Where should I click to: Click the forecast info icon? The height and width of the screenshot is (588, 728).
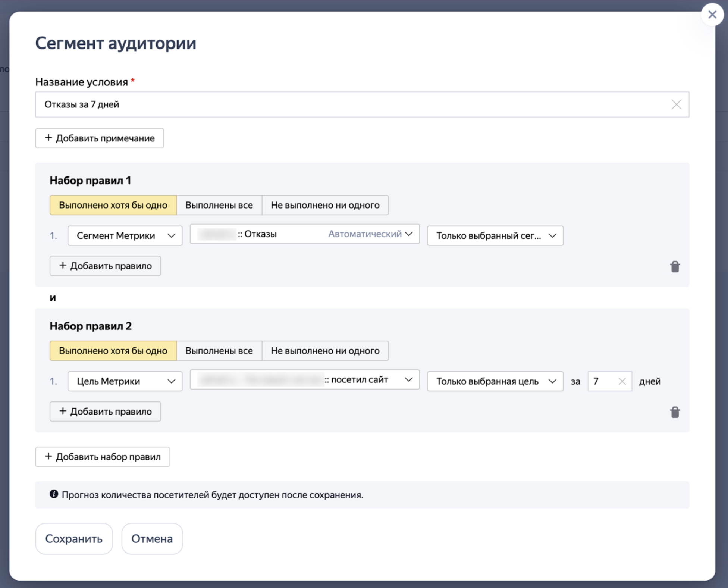tap(54, 494)
